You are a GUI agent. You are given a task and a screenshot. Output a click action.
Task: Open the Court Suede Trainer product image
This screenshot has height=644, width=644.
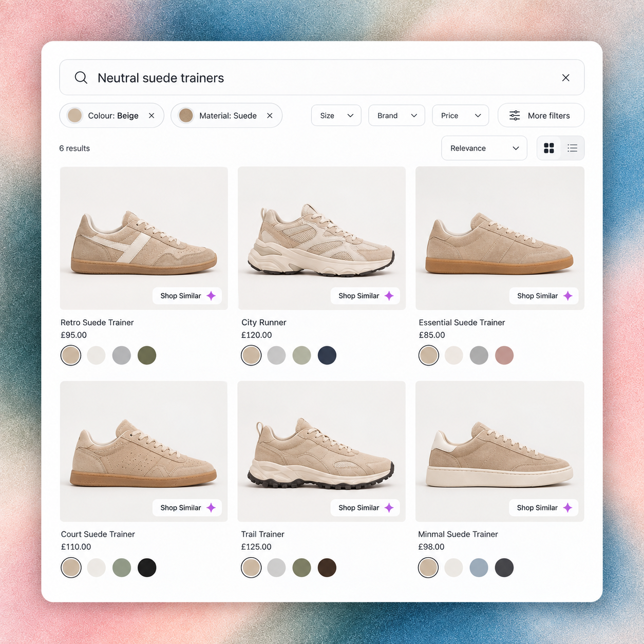pyautogui.click(x=144, y=451)
